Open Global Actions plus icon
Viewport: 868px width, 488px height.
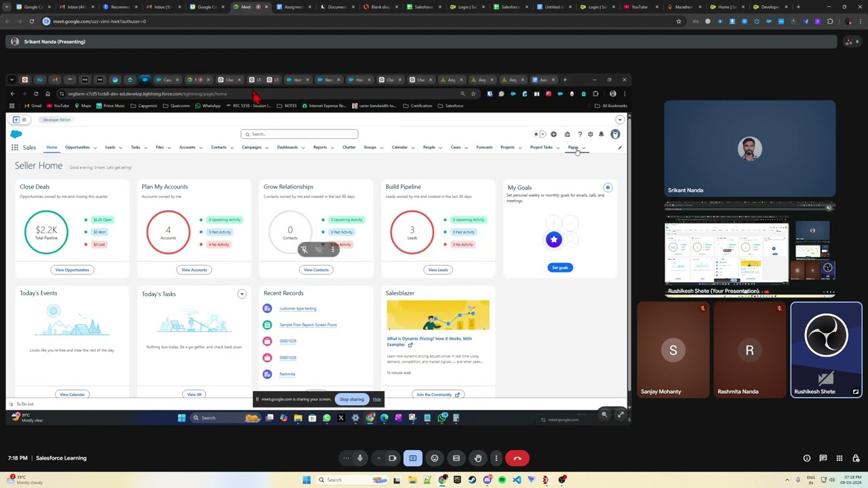(553, 134)
